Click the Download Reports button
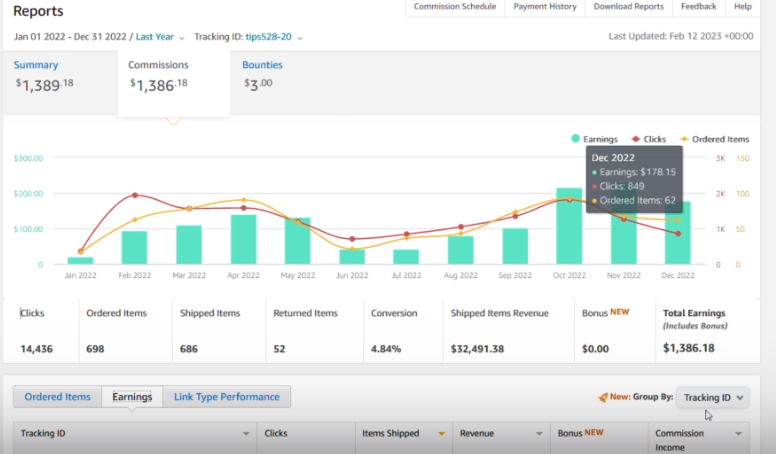Viewport: 776px width, 454px height. [x=629, y=7]
